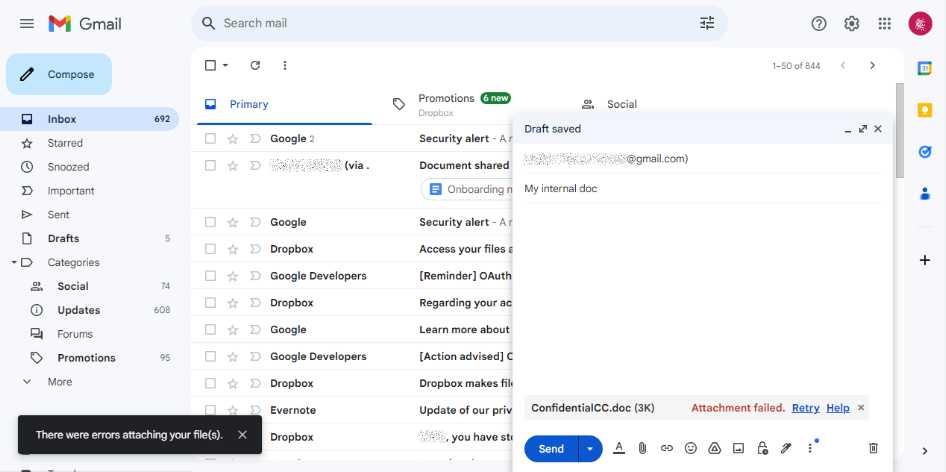Screen dimensions: 946x472
Task: Open Contacts side panel
Action: [x=924, y=194]
